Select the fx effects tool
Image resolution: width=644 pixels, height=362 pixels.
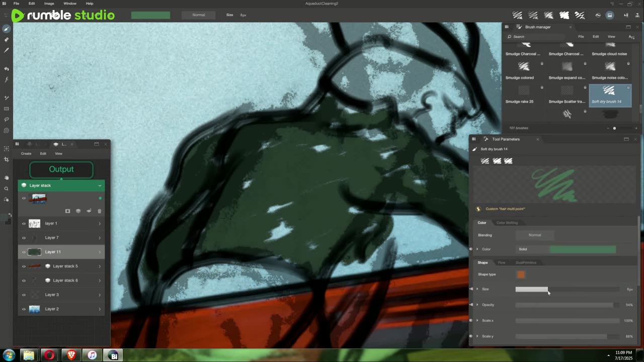tap(7, 79)
